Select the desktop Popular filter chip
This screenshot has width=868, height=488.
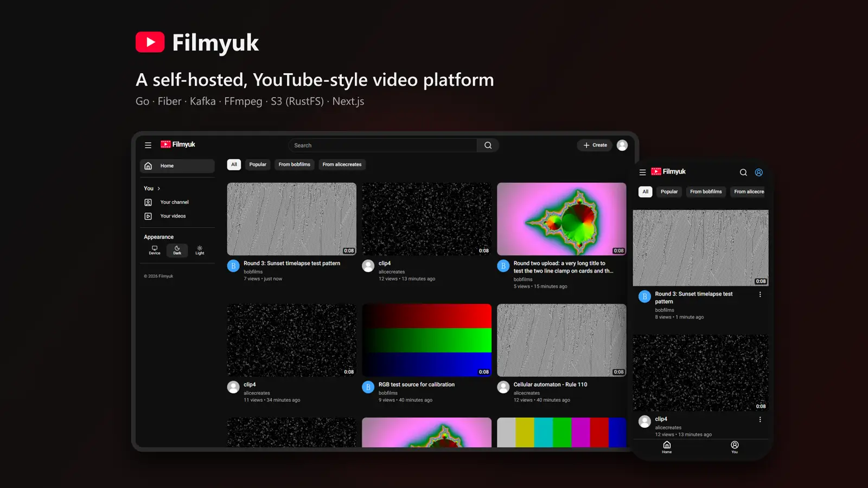click(x=258, y=164)
